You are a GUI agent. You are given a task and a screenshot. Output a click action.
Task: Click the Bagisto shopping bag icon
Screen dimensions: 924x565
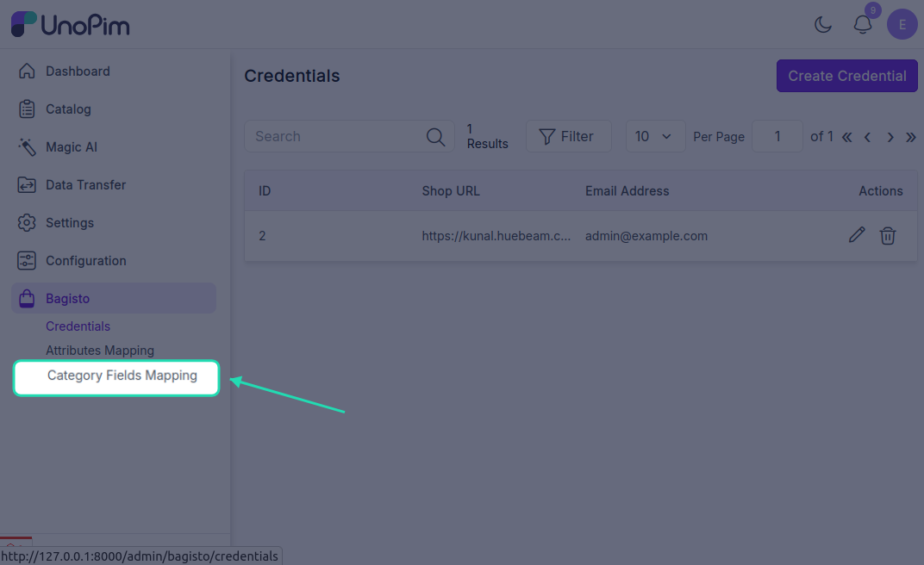click(27, 298)
